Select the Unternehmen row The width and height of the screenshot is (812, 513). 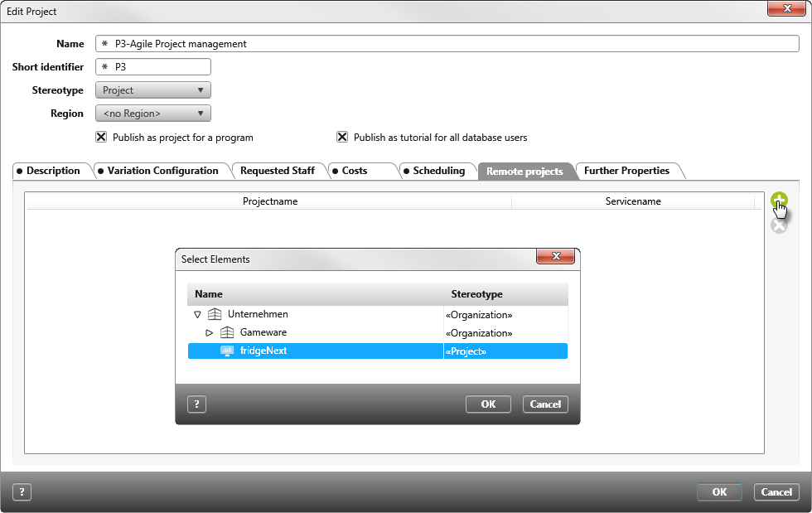(378, 315)
